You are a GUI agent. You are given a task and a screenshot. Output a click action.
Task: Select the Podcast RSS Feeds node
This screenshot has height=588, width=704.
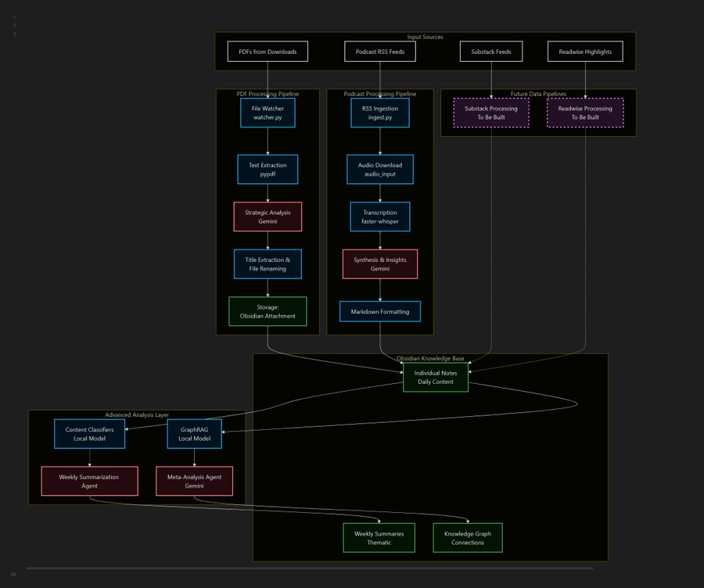[x=380, y=52]
